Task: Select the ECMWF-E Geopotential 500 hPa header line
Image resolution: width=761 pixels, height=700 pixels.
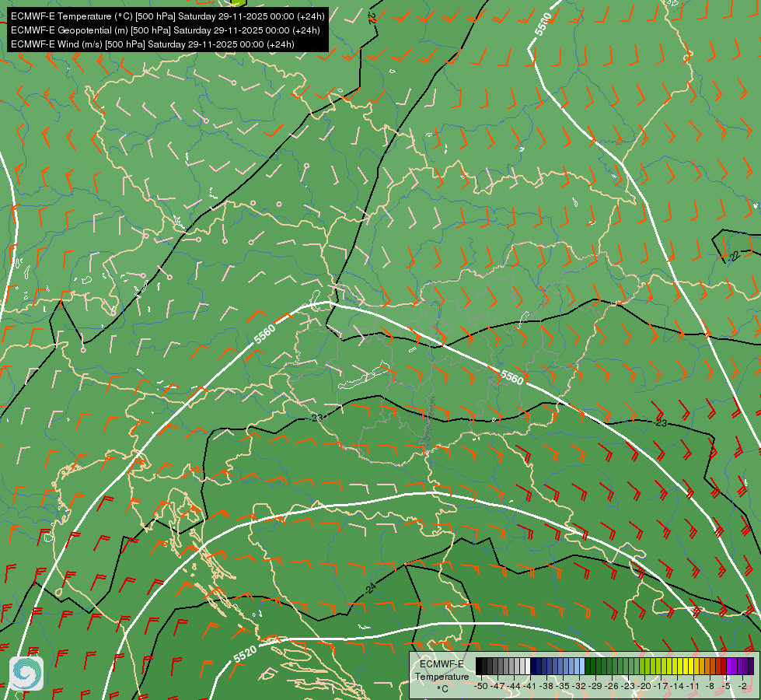Action: click(165, 30)
